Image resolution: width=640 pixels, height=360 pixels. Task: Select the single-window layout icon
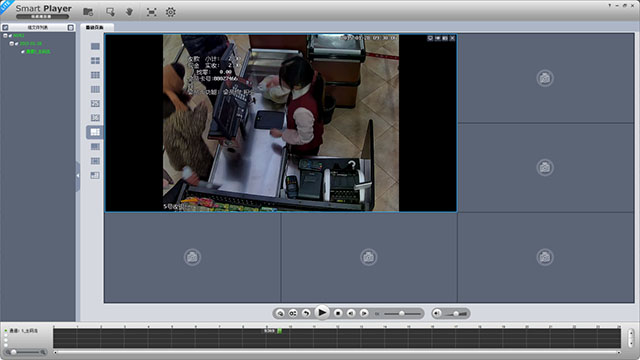95,47
